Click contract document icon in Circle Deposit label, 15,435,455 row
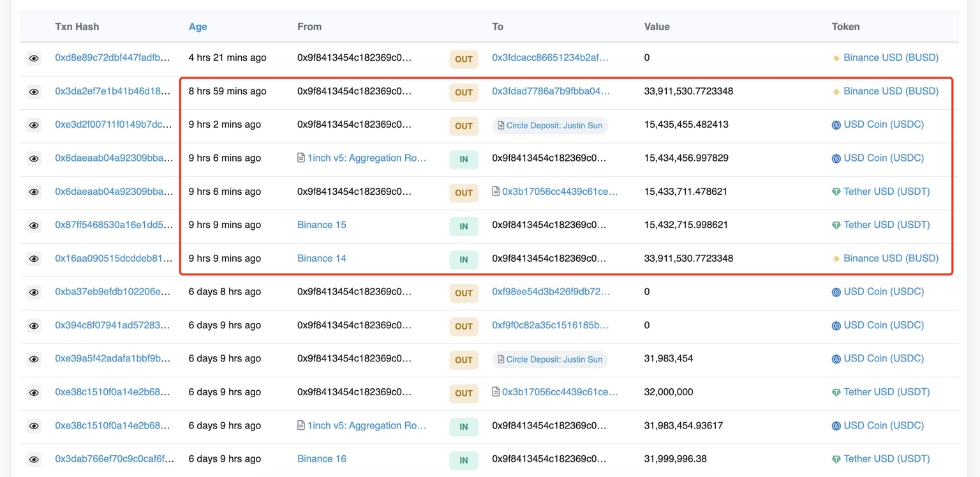Screen dimensions: 980x477 tap(501, 126)
